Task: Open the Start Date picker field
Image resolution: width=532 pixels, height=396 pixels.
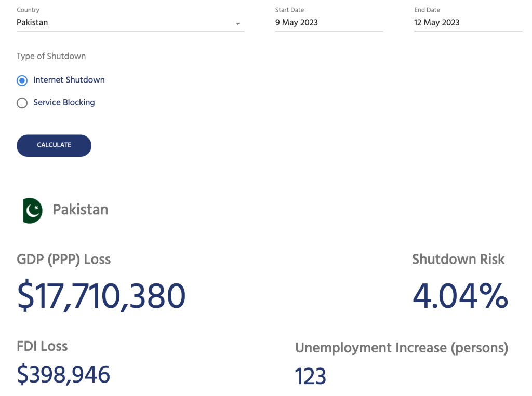Action: (329, 23)
